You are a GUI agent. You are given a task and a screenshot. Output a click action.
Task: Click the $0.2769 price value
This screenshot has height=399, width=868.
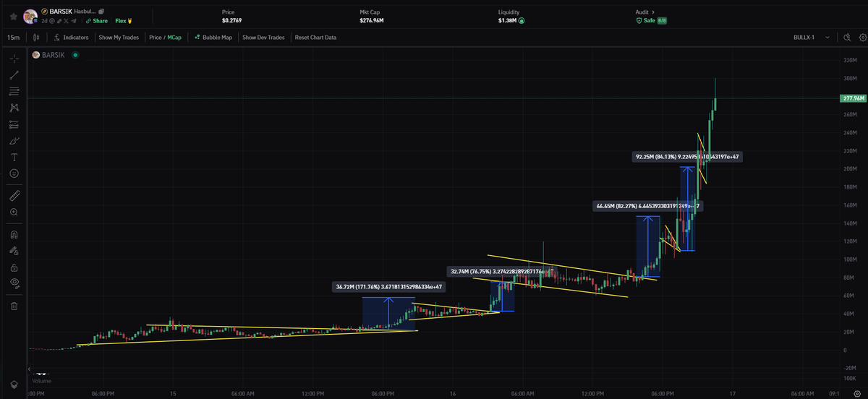coord(232,21)
